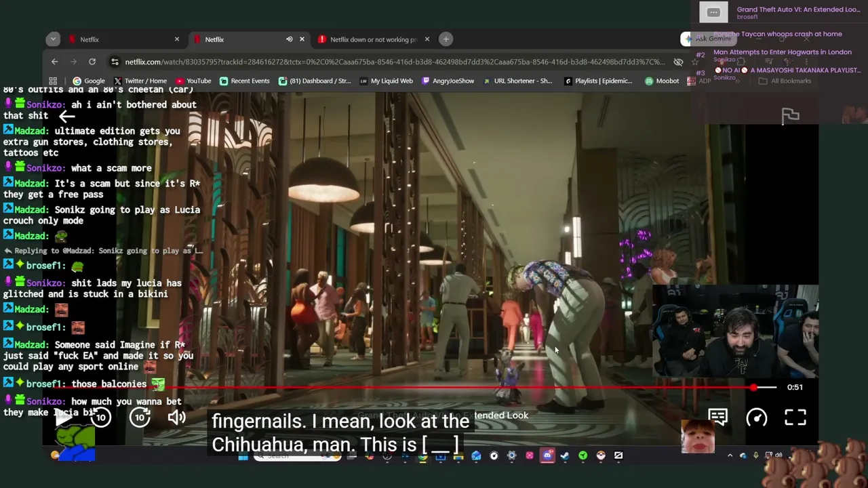
Task: Open the Google bookmark
Action: pos(88,81)
